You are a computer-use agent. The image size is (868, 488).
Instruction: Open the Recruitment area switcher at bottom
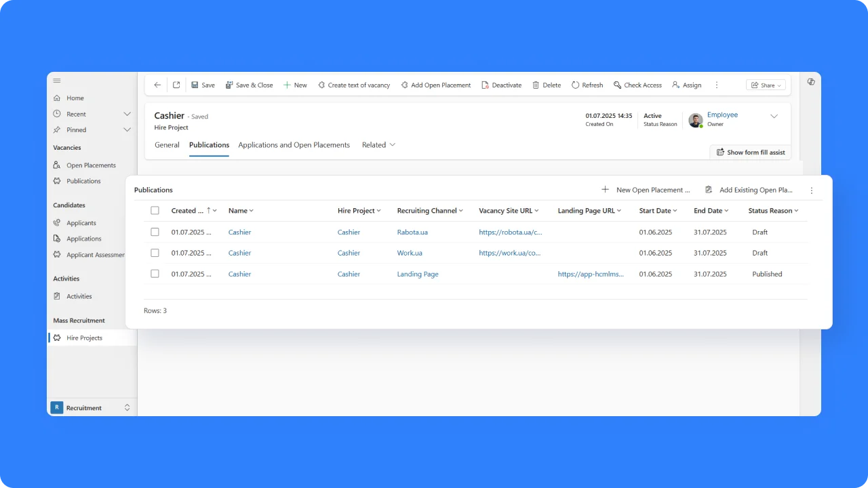point(91,407)
